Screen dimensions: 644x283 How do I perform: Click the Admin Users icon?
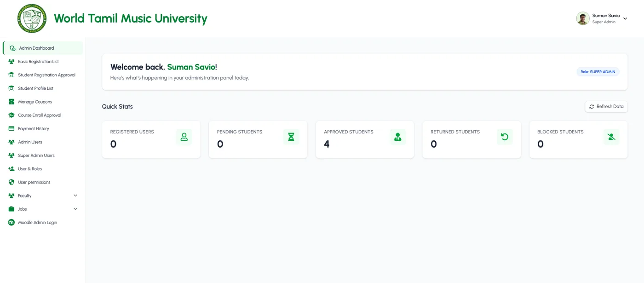11,142
